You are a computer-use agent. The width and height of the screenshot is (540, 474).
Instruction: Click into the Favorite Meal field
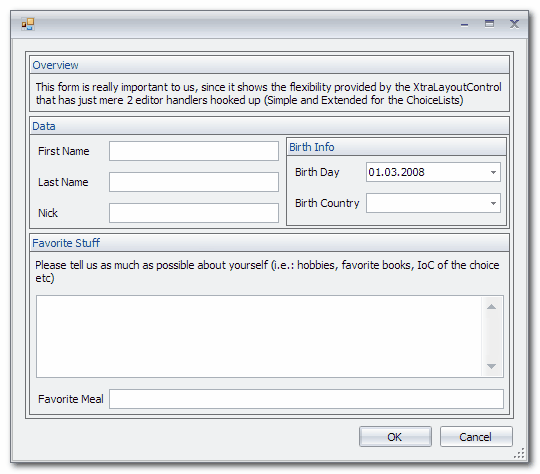pyautogui.click(x=306, y=399)
